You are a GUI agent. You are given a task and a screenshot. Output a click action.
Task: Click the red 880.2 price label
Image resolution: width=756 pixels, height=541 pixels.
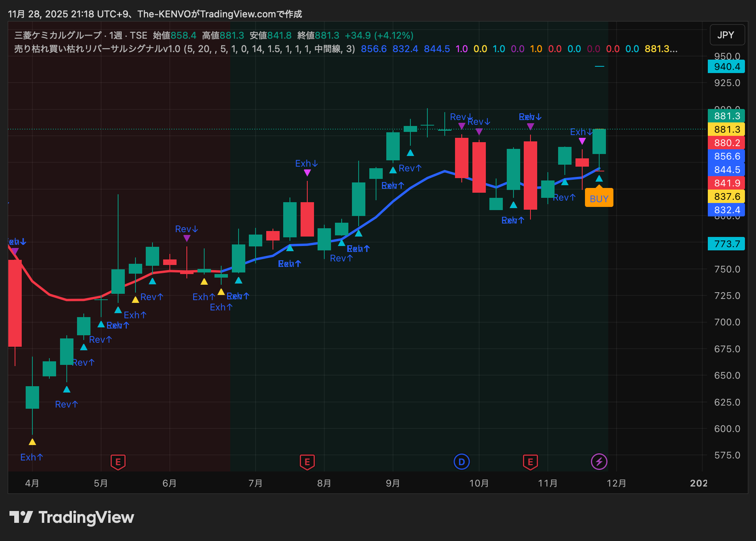click(727, 143)
